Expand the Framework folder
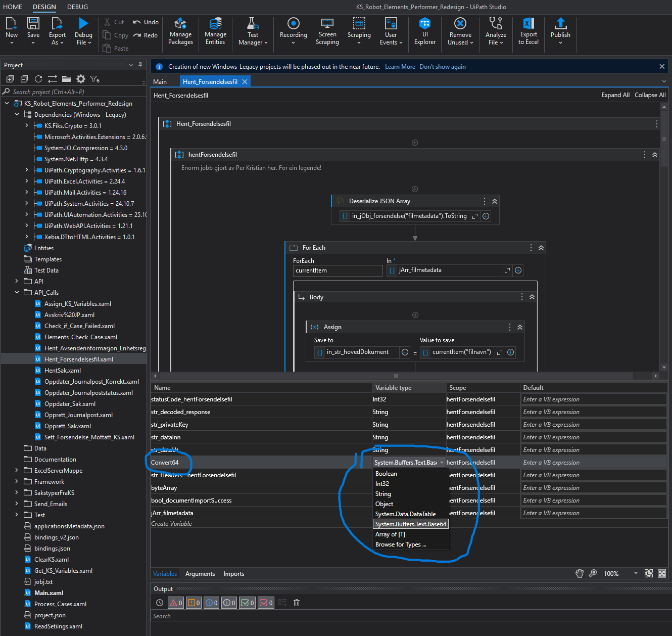672x636 pixels. point(17,481)
